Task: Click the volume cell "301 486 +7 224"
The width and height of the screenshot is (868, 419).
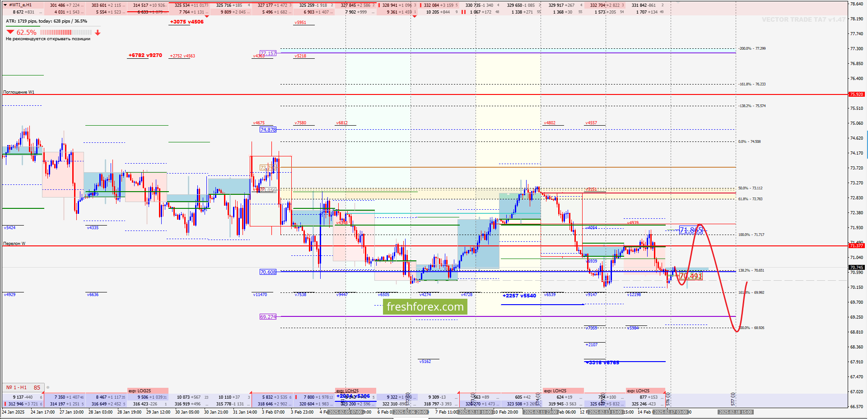Action: coord(65,5)
